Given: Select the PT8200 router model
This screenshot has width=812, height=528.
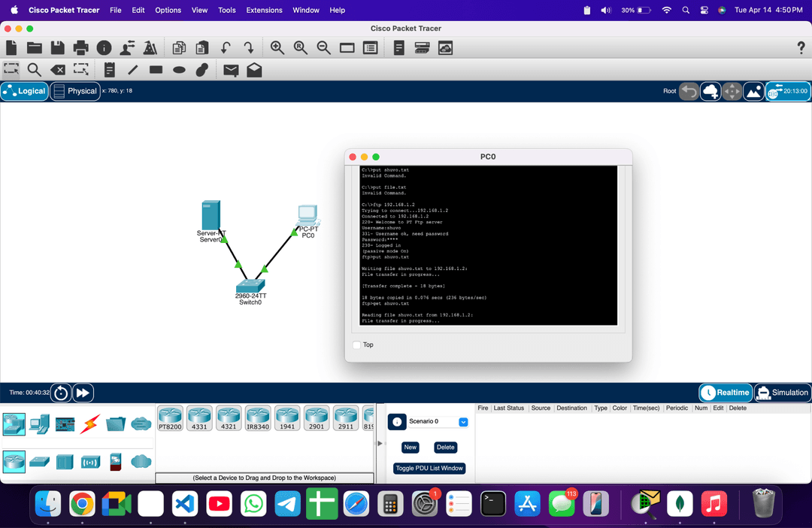Looking at the screenshot, I should 170,419.
